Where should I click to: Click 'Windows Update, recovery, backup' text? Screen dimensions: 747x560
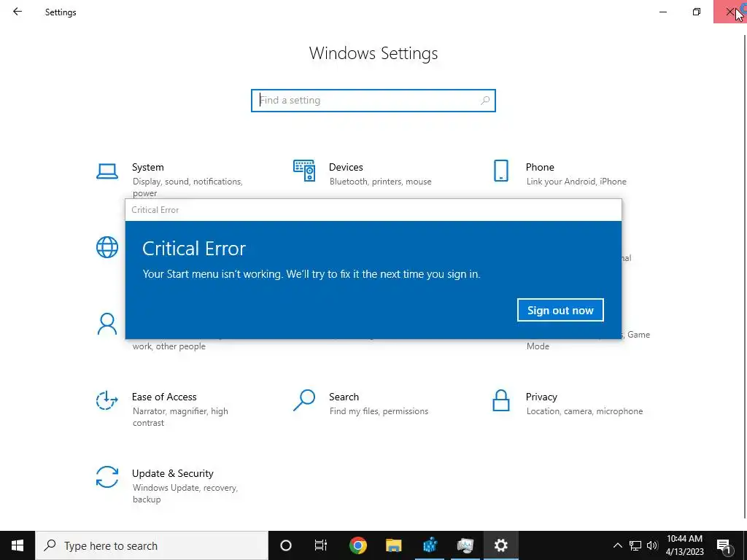click(185, 494)
